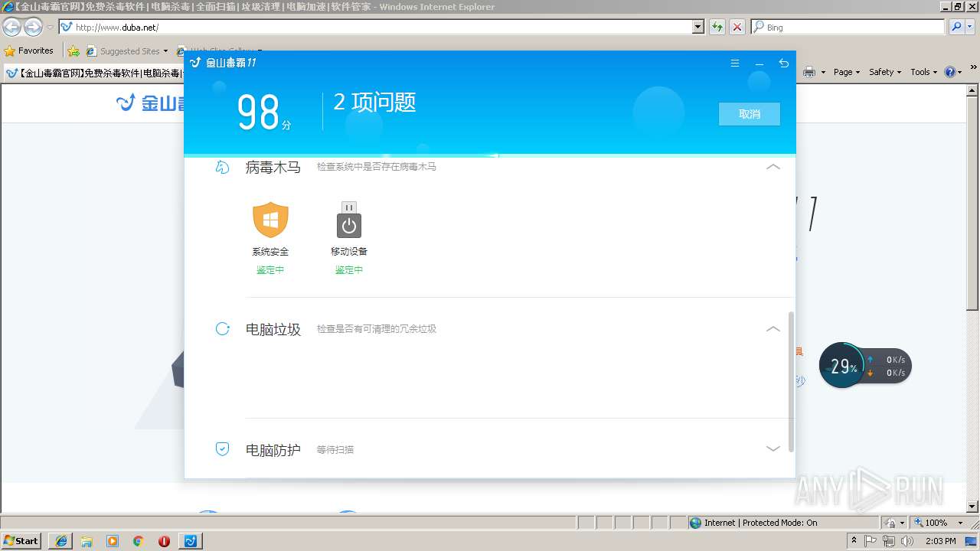Click the network tray icon

point(889,541)
